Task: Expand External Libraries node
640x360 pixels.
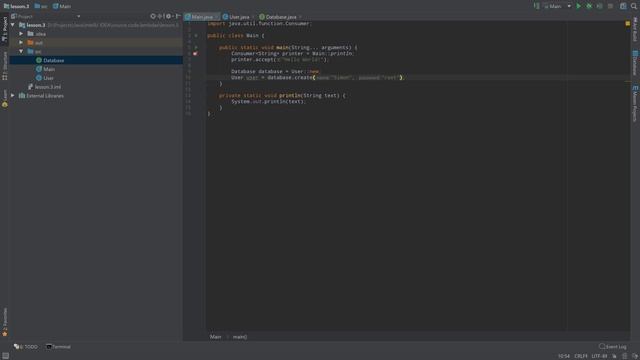Action: (x=13, y=96)
